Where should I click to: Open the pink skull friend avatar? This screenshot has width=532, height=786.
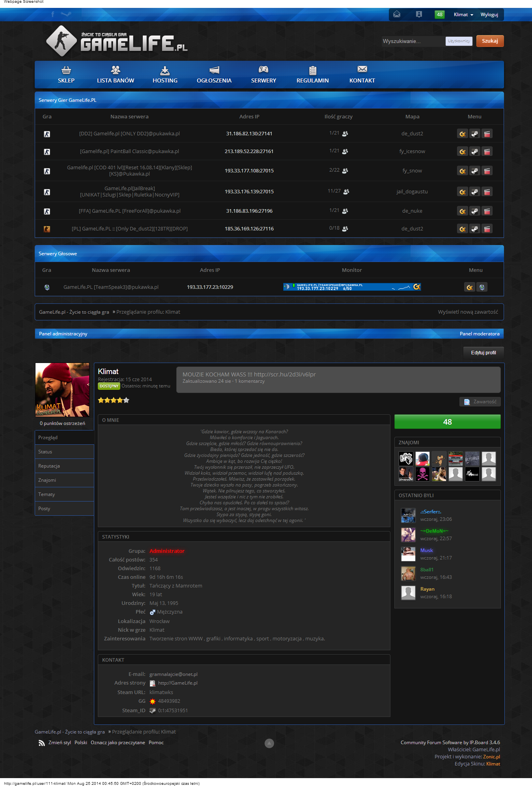tap(422, 474)
